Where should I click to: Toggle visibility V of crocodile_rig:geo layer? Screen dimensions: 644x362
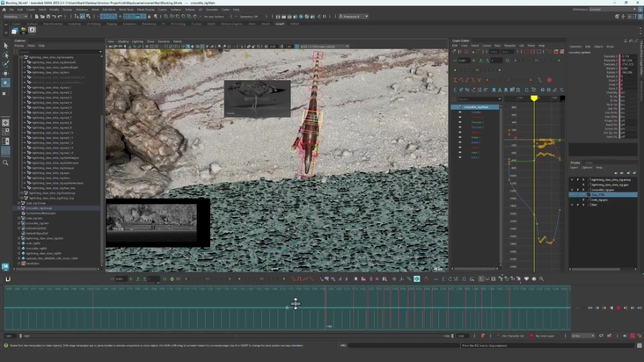[572, 190]
